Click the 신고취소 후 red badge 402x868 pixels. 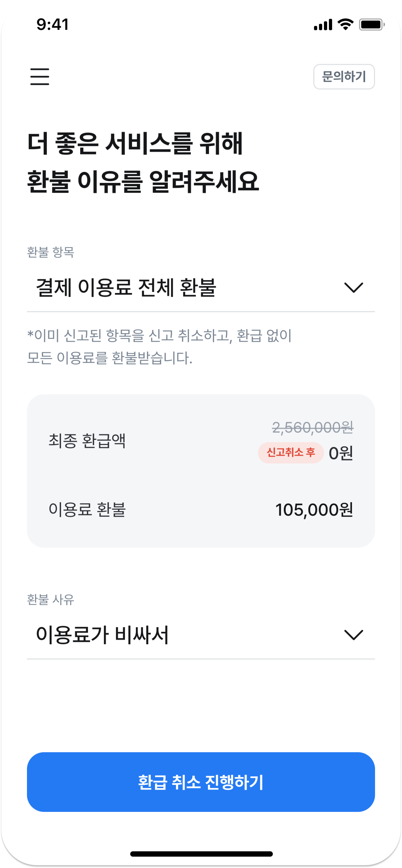coord(291,453)
